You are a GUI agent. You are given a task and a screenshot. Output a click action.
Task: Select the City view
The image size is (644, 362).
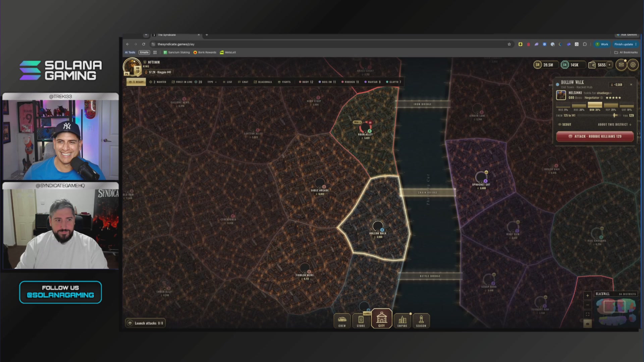381,318
